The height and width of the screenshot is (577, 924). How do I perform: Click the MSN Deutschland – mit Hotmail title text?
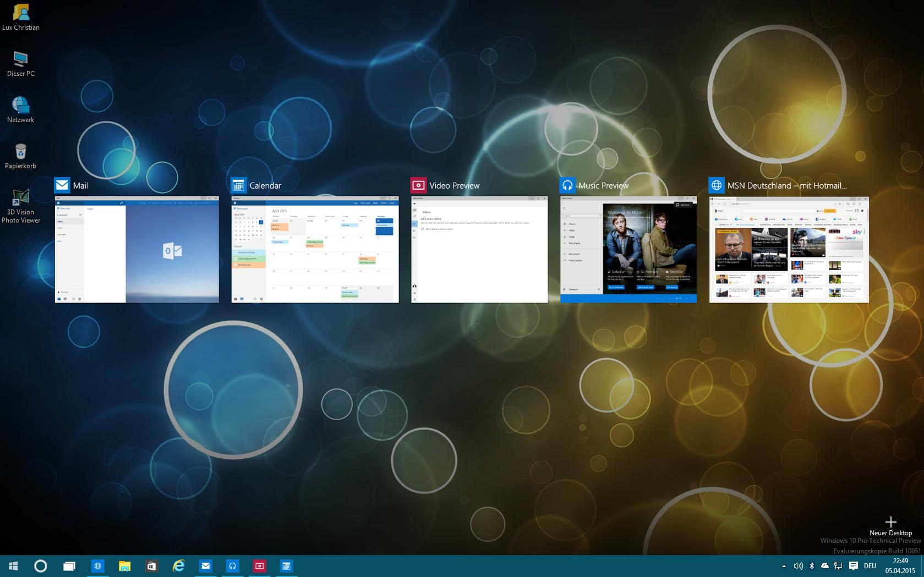[x=787, y=186]
